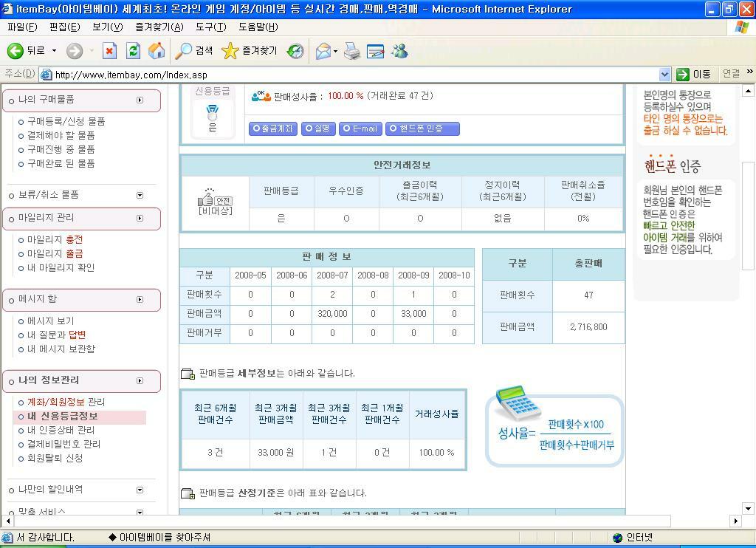This screenshot has height=548, width=756.
Task: Click folder icon beside 판매등급 산정기준
Action: click(188, 493)
